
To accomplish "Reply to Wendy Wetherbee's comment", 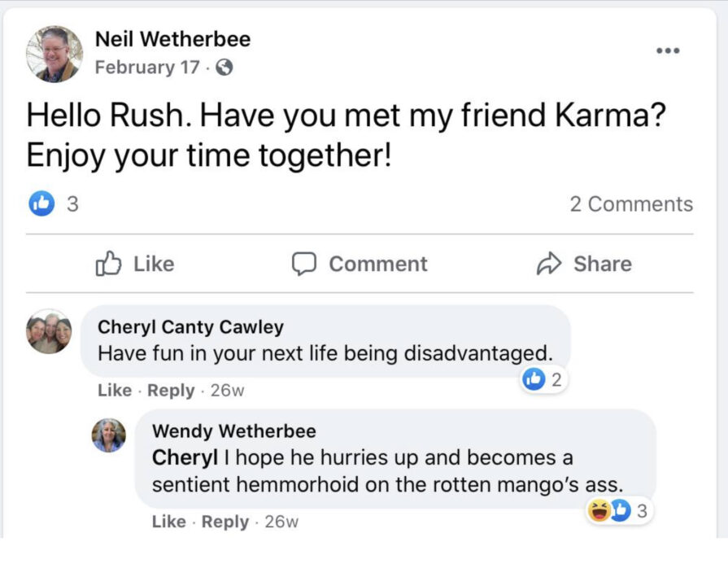I will point(225,522).
